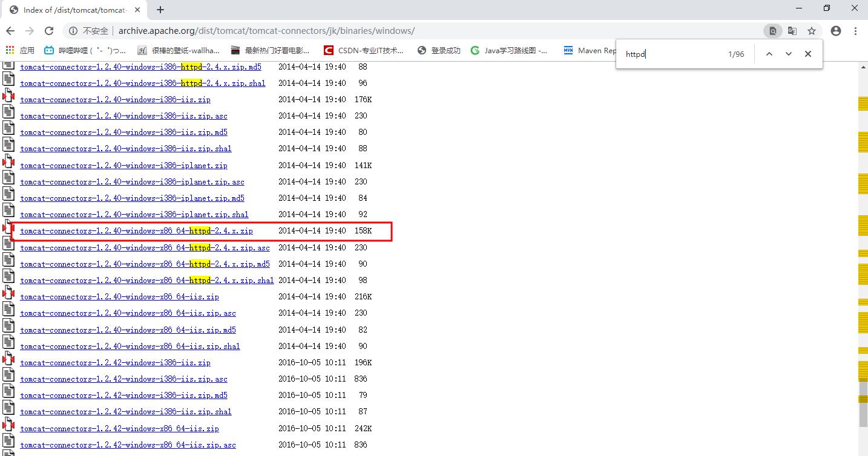This screenshot has width=868, height=456.
Task: Go back to the previous page
Action: click(x=10, y=31)
